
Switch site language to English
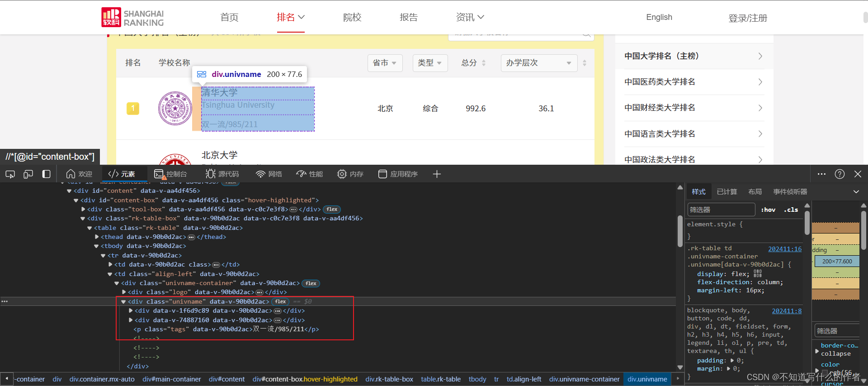coord(659,17)
